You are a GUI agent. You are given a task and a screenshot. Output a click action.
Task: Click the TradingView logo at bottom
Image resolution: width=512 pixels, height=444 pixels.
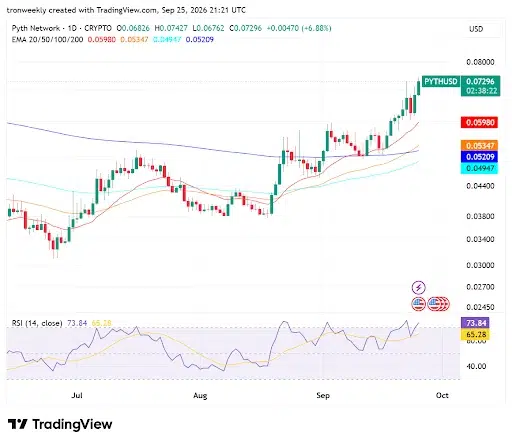[x=60, y=424]
